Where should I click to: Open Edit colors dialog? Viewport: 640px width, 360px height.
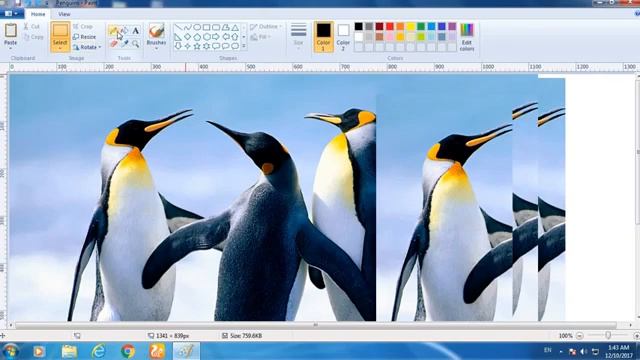[x=467, y=37]
